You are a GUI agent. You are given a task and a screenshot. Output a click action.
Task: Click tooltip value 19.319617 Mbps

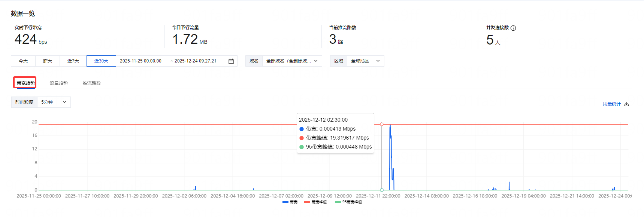[x=349, y=138]
